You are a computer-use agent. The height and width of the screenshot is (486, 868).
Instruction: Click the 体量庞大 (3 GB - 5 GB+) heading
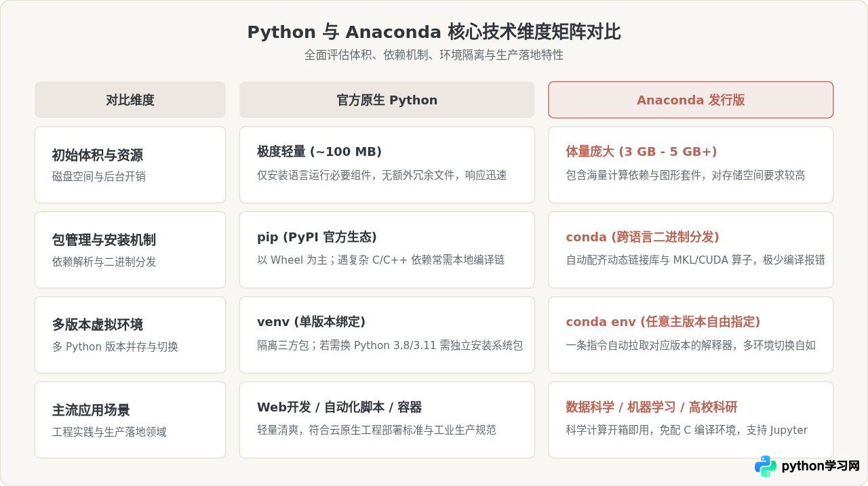[642, 151]
